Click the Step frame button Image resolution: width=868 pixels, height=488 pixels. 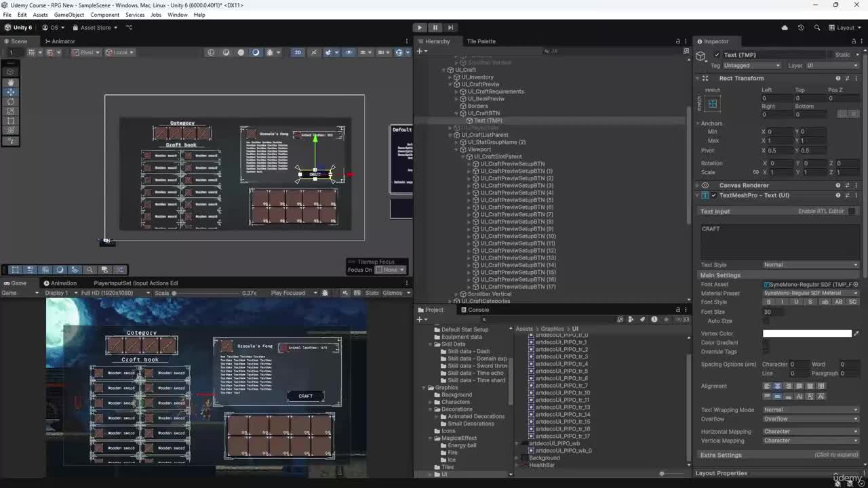pos(450,28)
